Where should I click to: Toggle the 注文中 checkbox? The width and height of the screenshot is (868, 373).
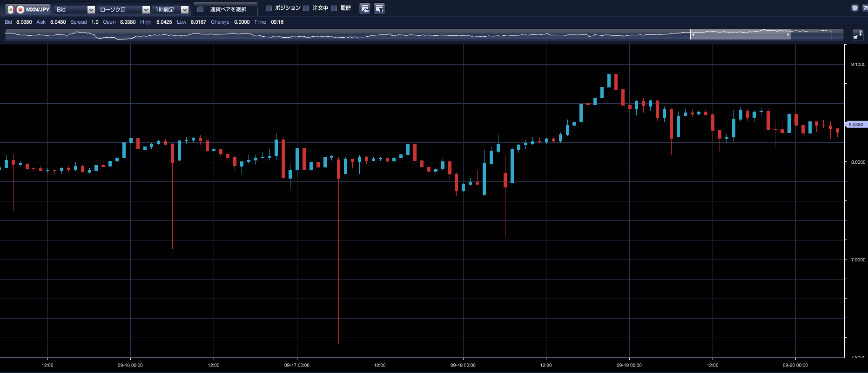(306, 8)
